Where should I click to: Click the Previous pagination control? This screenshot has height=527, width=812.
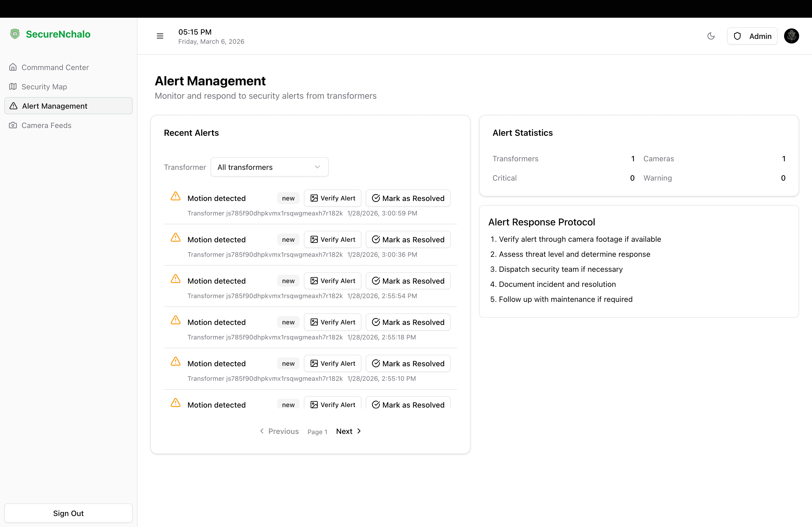point(279,431)
